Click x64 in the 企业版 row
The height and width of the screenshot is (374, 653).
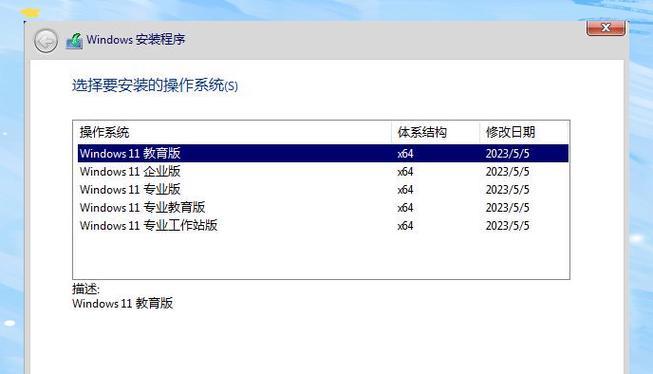(x=405, y=172)
